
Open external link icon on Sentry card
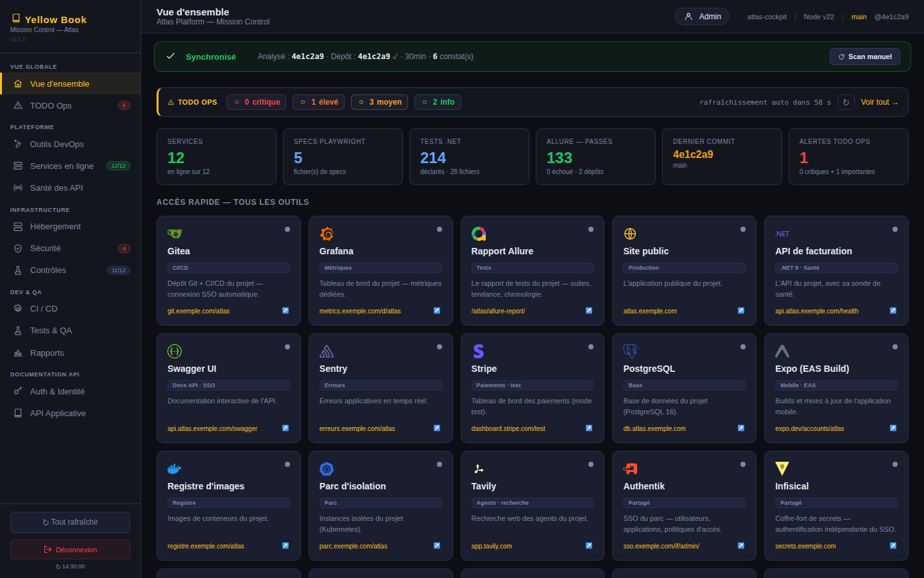pyautogui.click(x=437, y=428)
